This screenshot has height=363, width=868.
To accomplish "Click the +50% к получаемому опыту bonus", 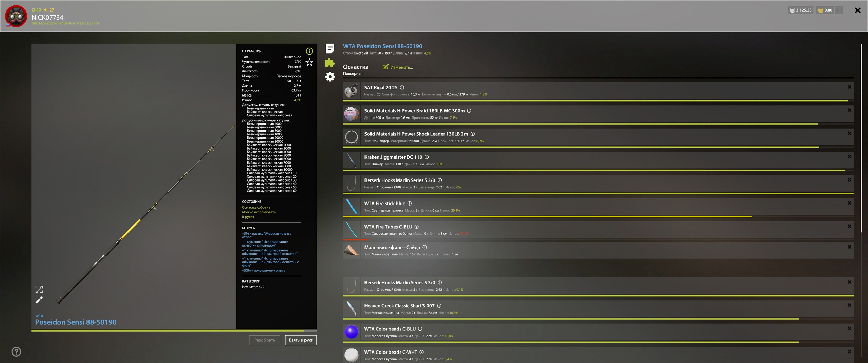I will (x=263, y=270).
